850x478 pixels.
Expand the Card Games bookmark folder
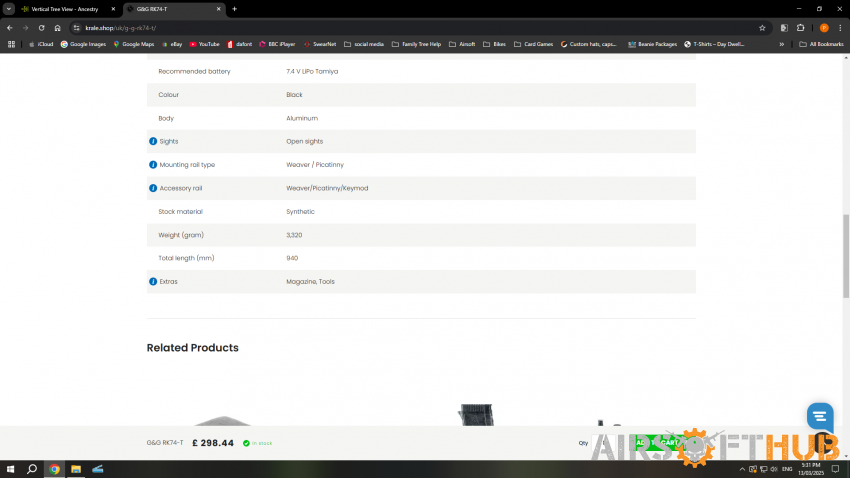pyautogui.click(x=533, y=44)
